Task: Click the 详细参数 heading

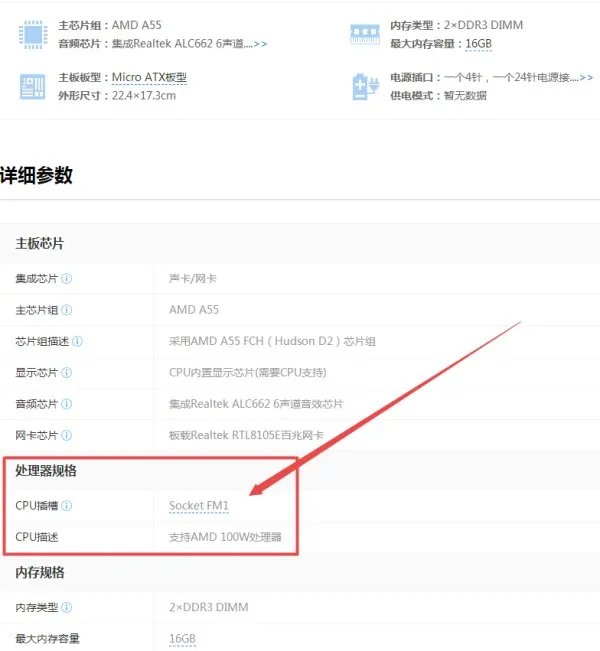Action: point(37,175)
